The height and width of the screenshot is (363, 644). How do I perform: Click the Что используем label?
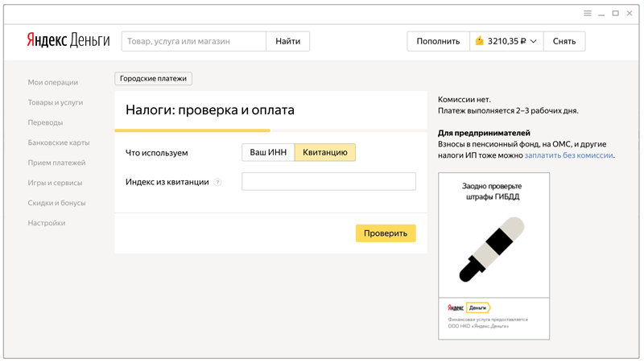coord(156,153)
